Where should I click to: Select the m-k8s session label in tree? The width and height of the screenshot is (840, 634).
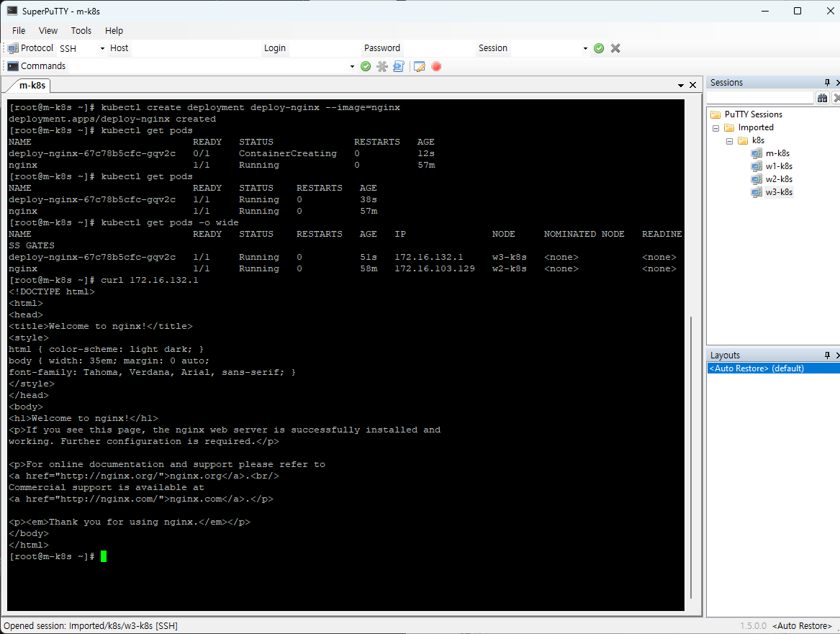pos(777,153)
